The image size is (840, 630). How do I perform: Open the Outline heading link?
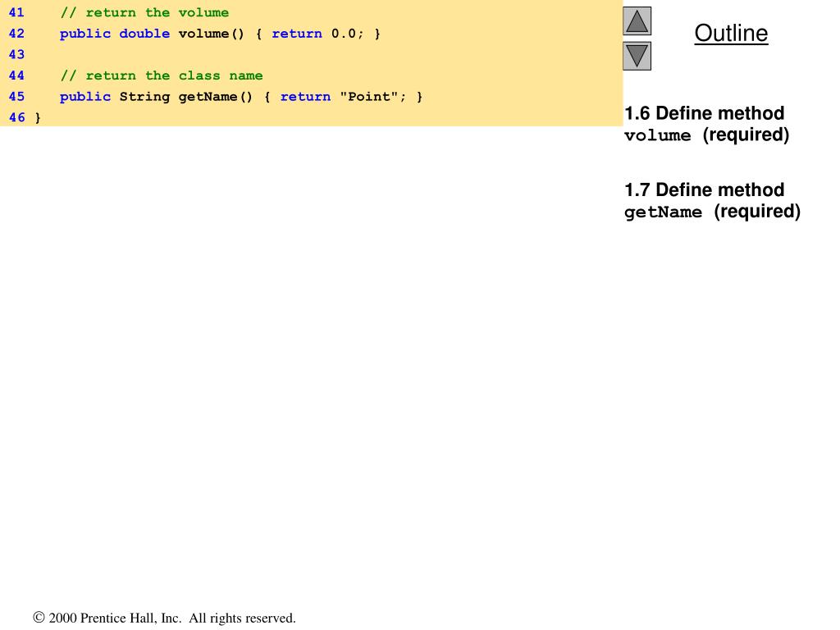pyautogui.click(x=731, y=33)
